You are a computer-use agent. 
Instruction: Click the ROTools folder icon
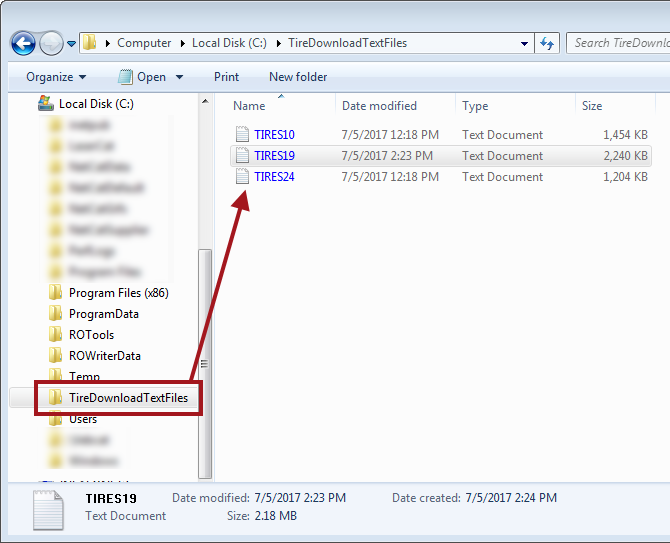pos(56,334)
